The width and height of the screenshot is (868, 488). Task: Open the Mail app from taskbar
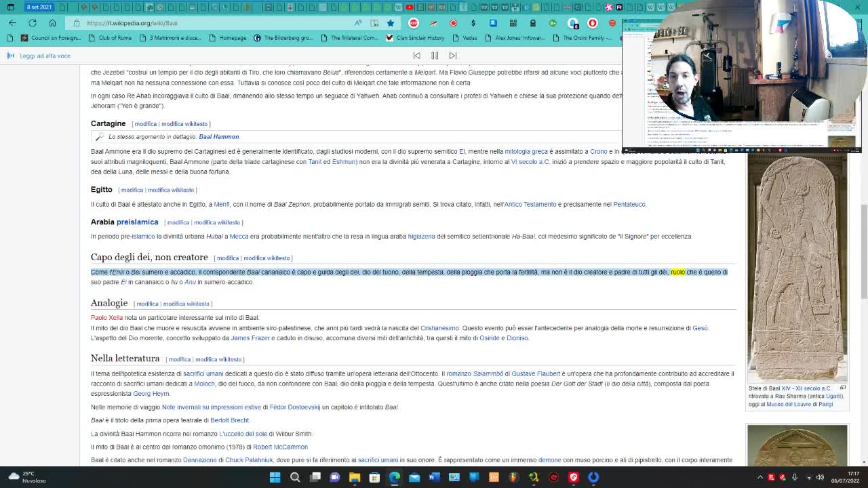click(x=414, y=477)
